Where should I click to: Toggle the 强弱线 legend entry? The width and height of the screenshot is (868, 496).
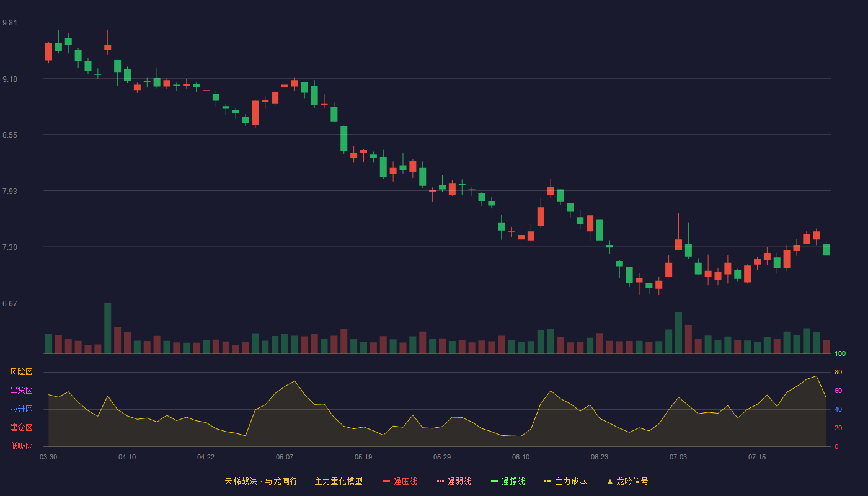click(454, 481)
